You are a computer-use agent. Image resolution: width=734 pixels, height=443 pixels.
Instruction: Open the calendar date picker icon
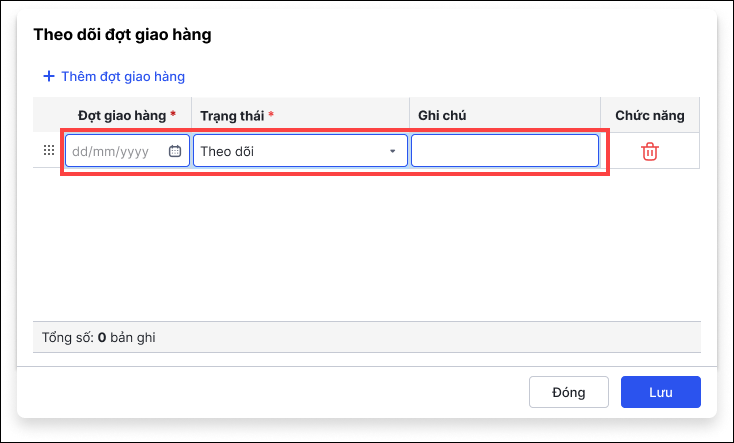pyautogui.click(x=175, y=151)
